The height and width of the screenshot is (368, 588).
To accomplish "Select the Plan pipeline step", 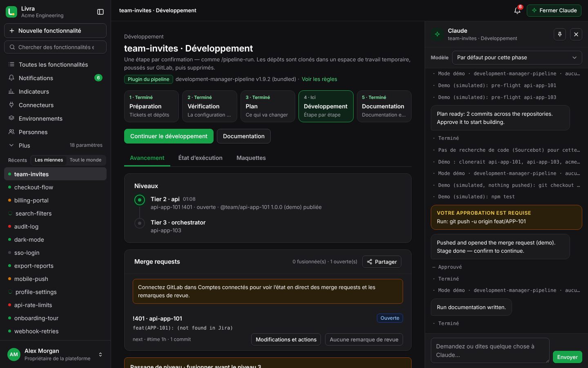I will click(268, 106).
